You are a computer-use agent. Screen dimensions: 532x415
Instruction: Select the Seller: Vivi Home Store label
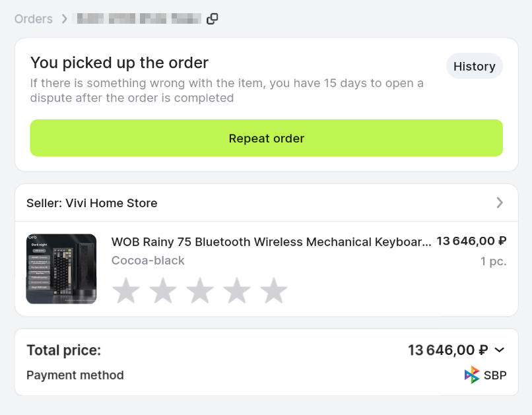pyautogui.click(x=92, y=203)
